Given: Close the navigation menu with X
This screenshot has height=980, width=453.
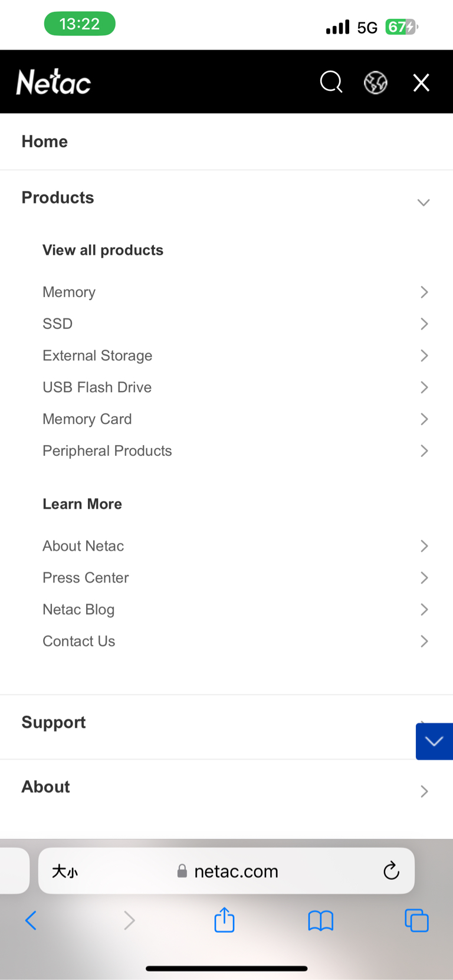Looking at the screenshot, I should (x=421, y=83).
